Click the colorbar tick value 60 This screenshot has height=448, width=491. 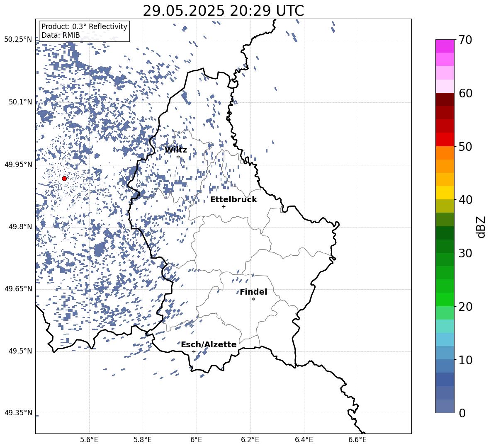coord(465,93)
